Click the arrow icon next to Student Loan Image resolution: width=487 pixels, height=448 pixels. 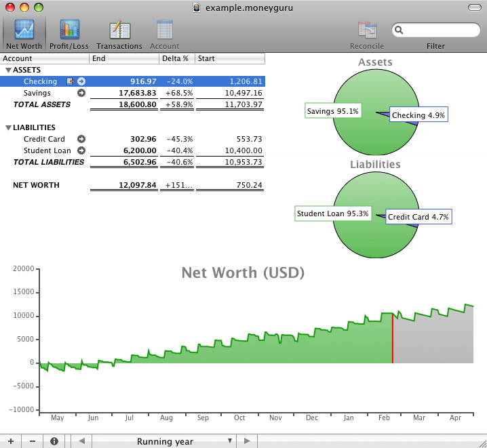point(81,150)
